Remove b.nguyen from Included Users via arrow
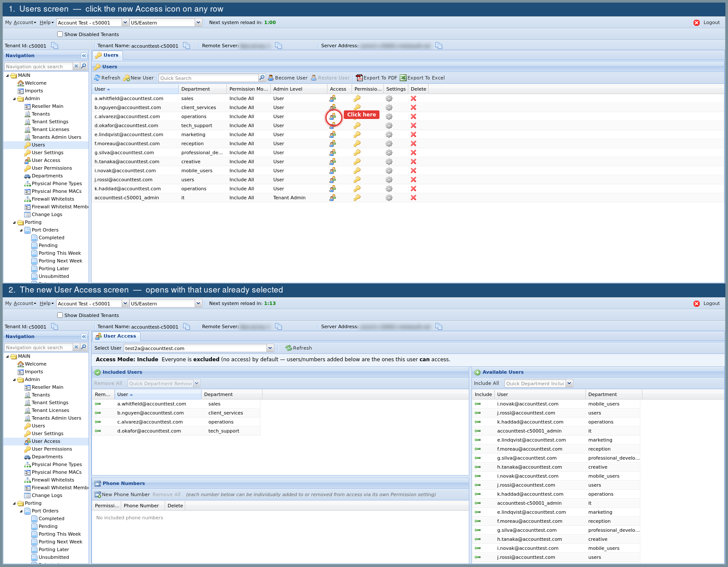This screenshot has height=567, width=728. tap(98, 413)
